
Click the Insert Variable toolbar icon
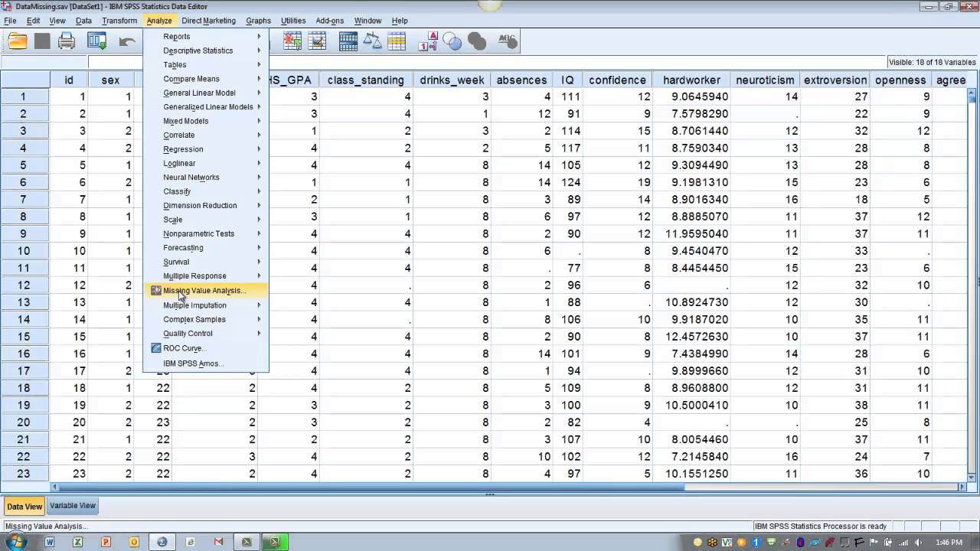(x=316, y=41)
